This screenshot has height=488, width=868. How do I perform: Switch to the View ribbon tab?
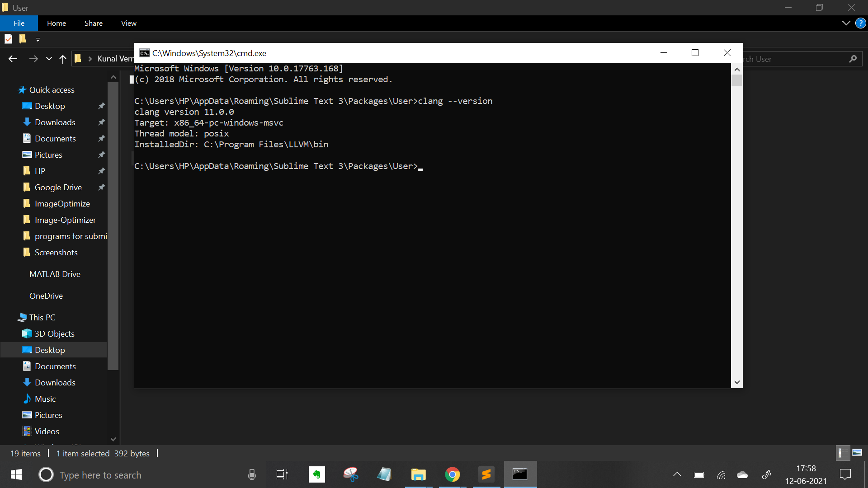pos(128,23)
